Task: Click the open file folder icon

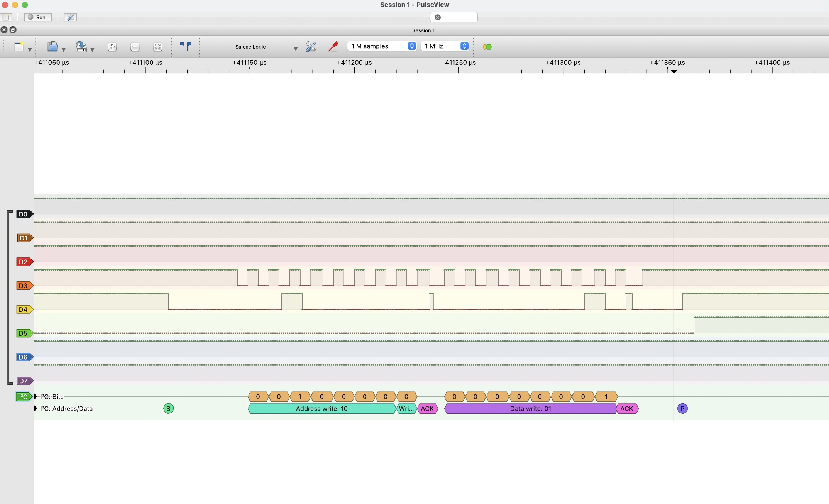Action: pyautogui.click(x=52, y=47)
